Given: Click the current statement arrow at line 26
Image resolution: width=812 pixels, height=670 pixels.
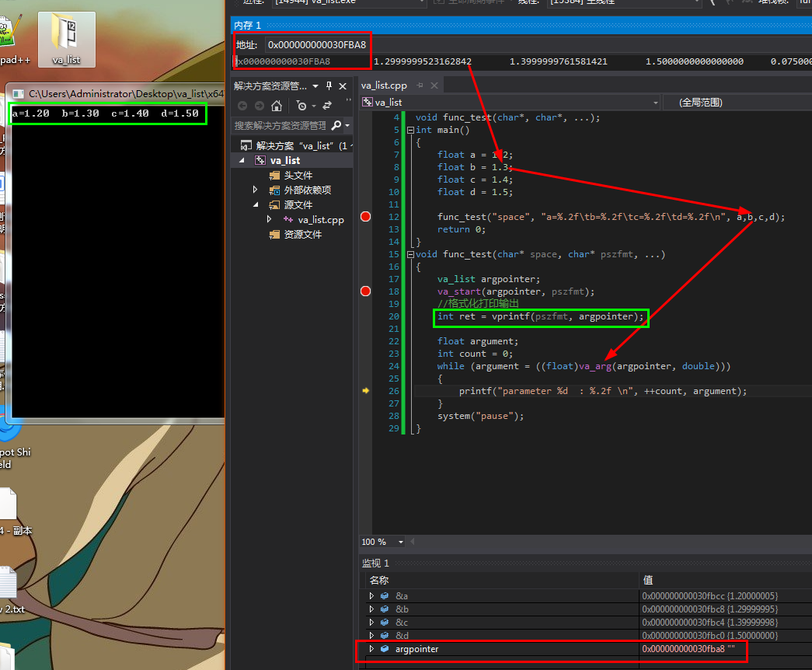Looking at the screenshot, I should click(x=366, y=391).
